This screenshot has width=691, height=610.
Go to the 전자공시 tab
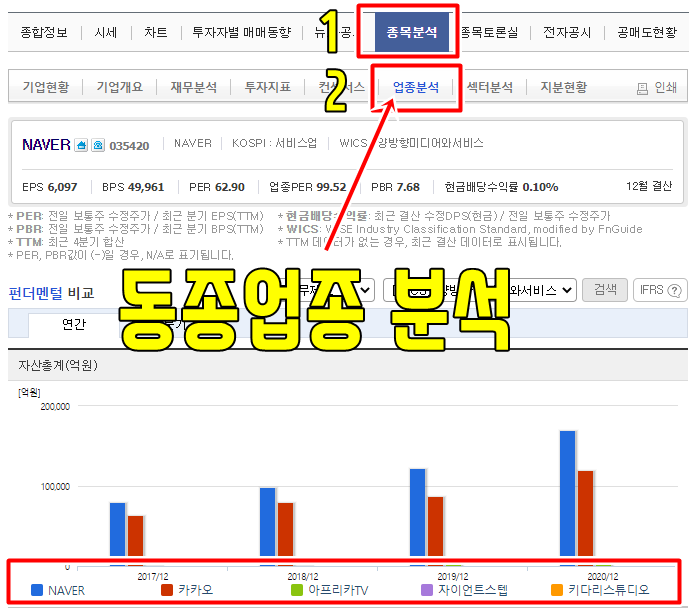(x=567, y=33)
